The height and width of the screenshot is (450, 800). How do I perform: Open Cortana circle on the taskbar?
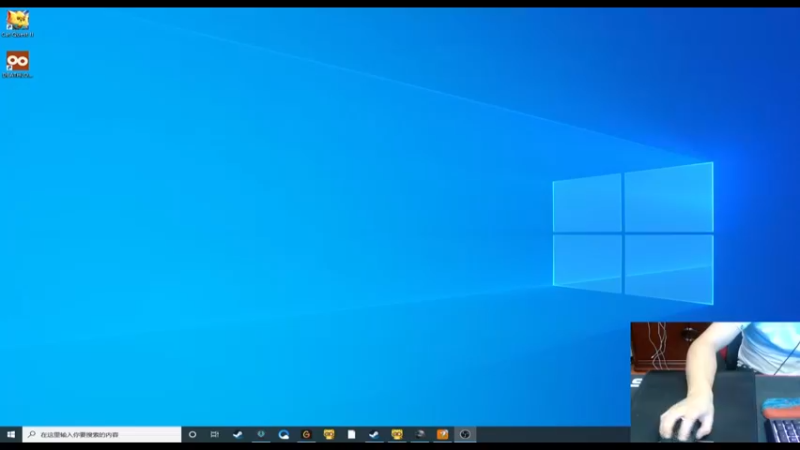tap(192, 434)
